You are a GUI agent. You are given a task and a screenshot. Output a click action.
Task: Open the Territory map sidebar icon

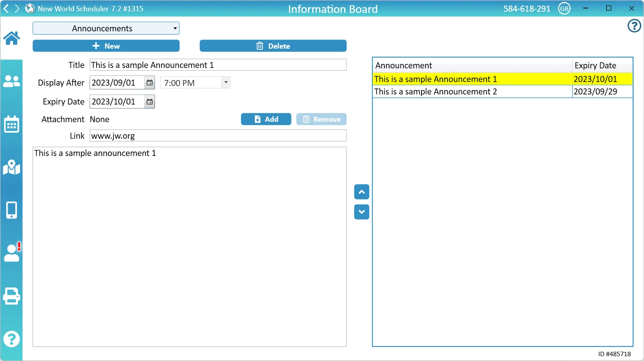[11, 167]
